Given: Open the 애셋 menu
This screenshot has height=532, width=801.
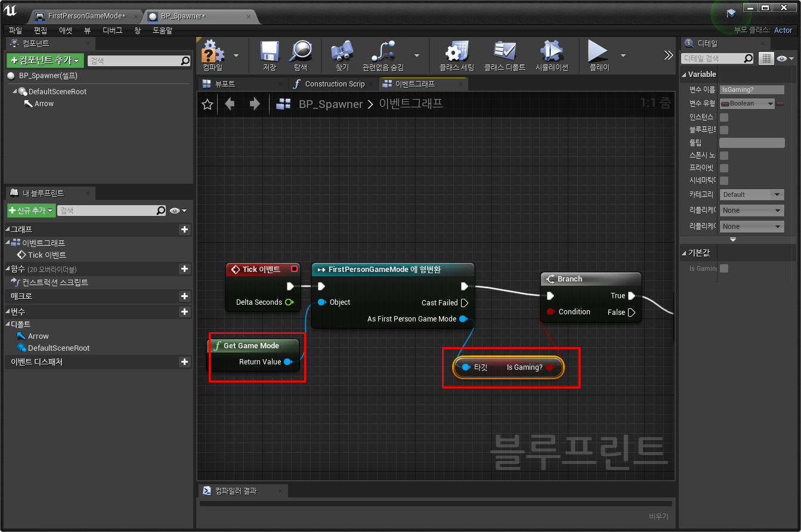Looking at the screenshot, I should 66,30.
